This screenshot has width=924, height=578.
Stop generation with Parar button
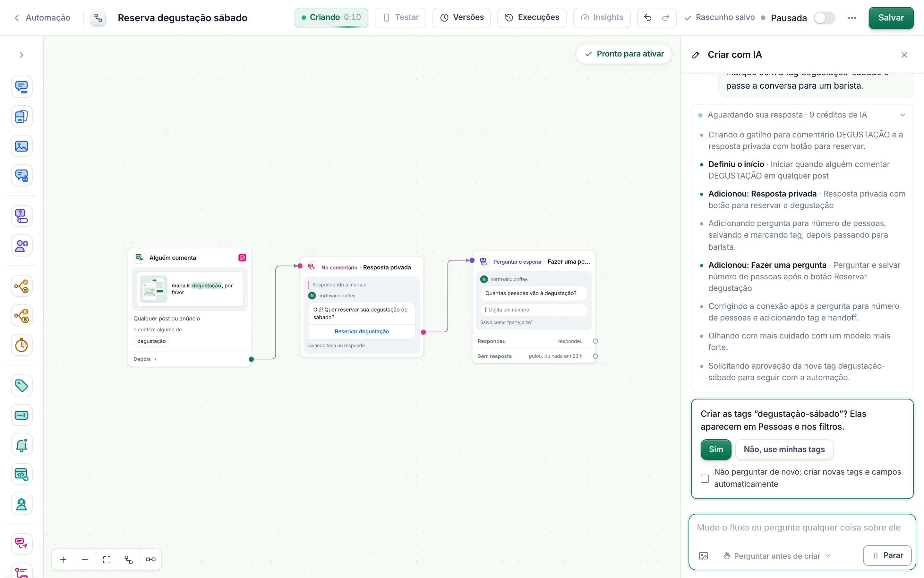point(887,556)
